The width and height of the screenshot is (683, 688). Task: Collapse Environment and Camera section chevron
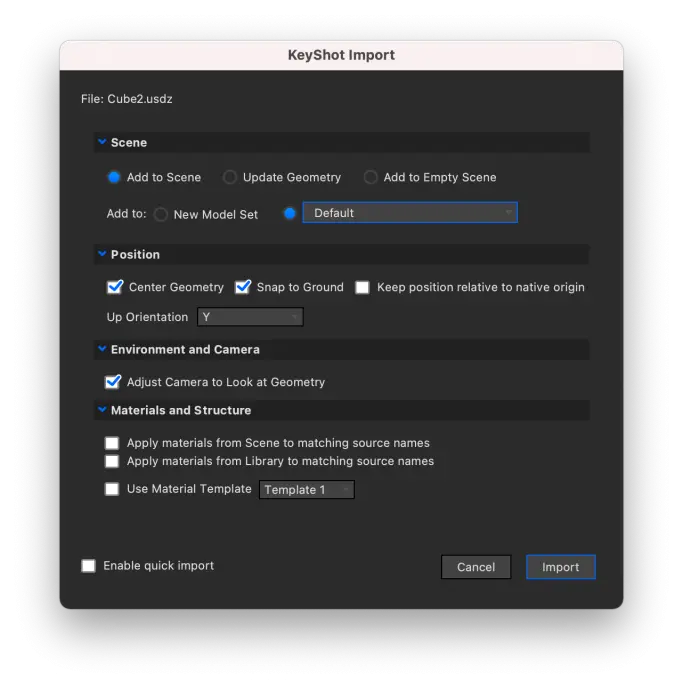point(102,349)
